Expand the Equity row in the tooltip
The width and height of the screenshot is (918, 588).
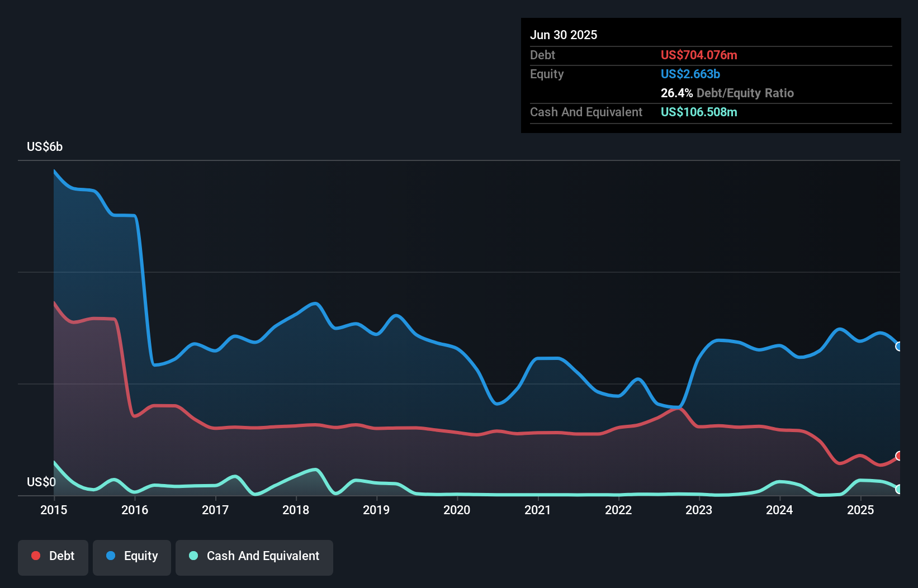[x=547, y=74]
